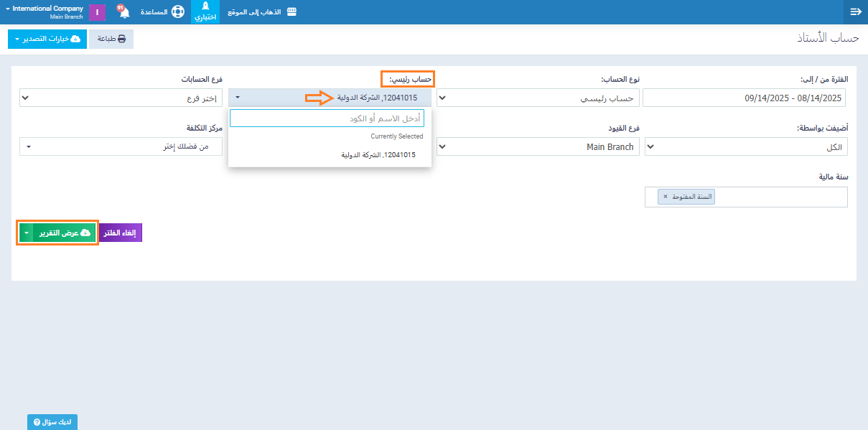The width and height of the screenshot is (868, 430).
Task: Click the print button
Action: [111, 39]
